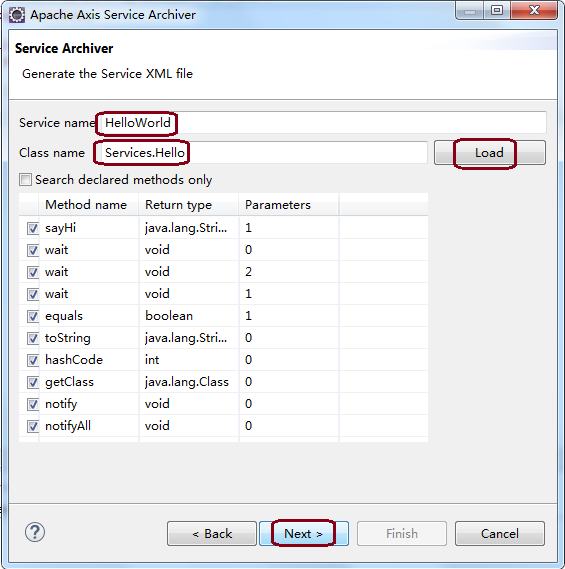Click the Apache Axis title bar application icon
565x569 pixels.
click(x=17, y=15)
